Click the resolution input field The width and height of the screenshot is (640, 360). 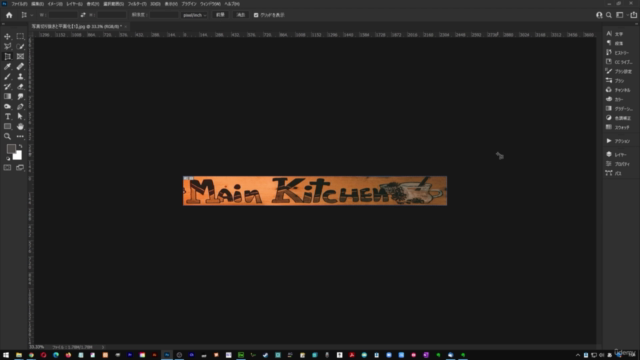[x=164, y=15]
